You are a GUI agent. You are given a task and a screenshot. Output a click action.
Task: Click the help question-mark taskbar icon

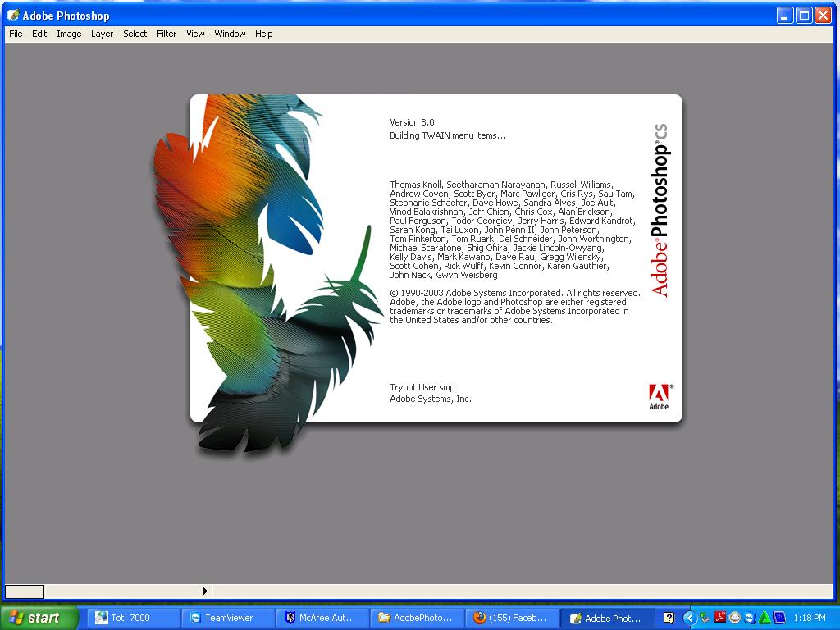tap(669, 618)
